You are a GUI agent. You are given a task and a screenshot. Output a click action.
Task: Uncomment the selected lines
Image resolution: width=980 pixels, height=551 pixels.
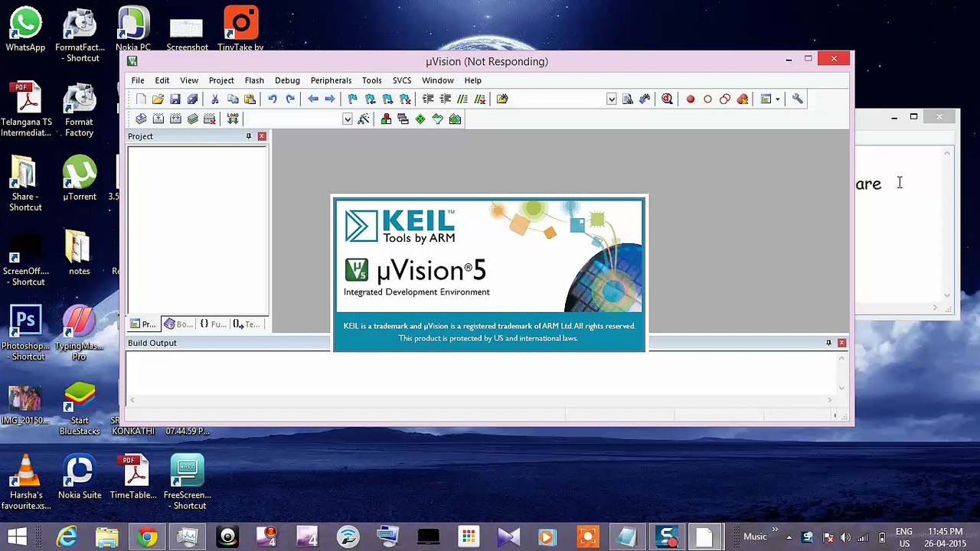pos(480,99)
